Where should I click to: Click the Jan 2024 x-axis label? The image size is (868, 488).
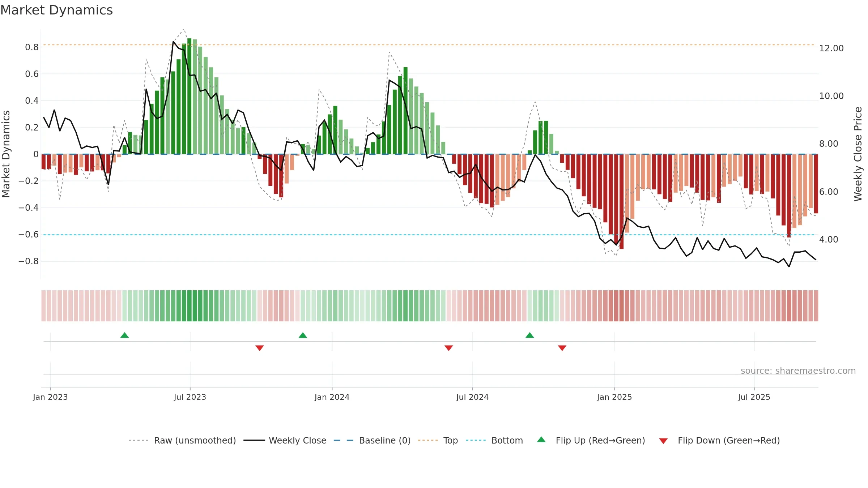tap(332, 397)
